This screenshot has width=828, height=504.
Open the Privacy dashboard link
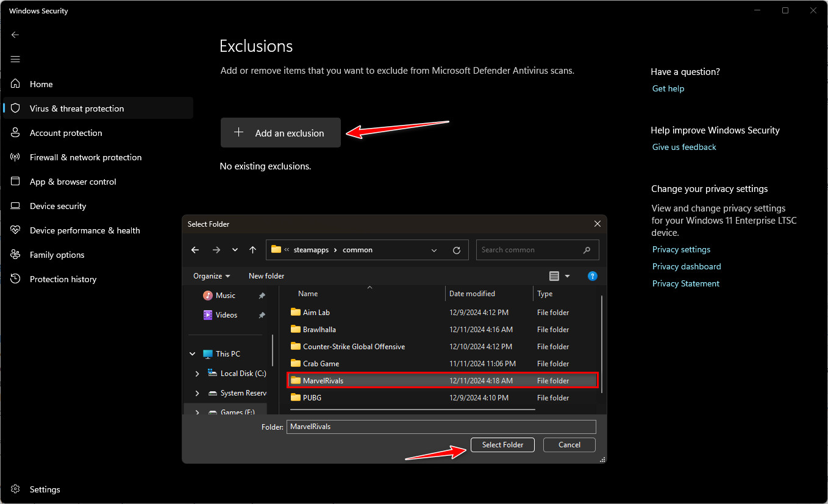[x=687, y=266]
